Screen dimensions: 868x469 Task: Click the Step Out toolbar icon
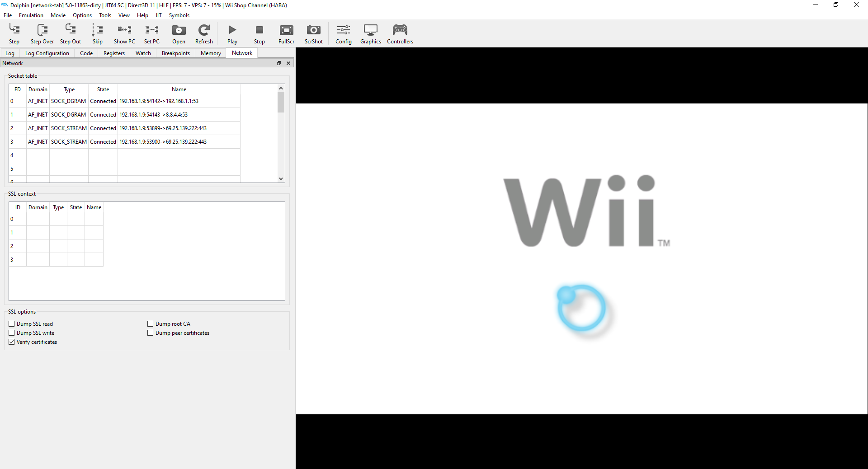71,34
